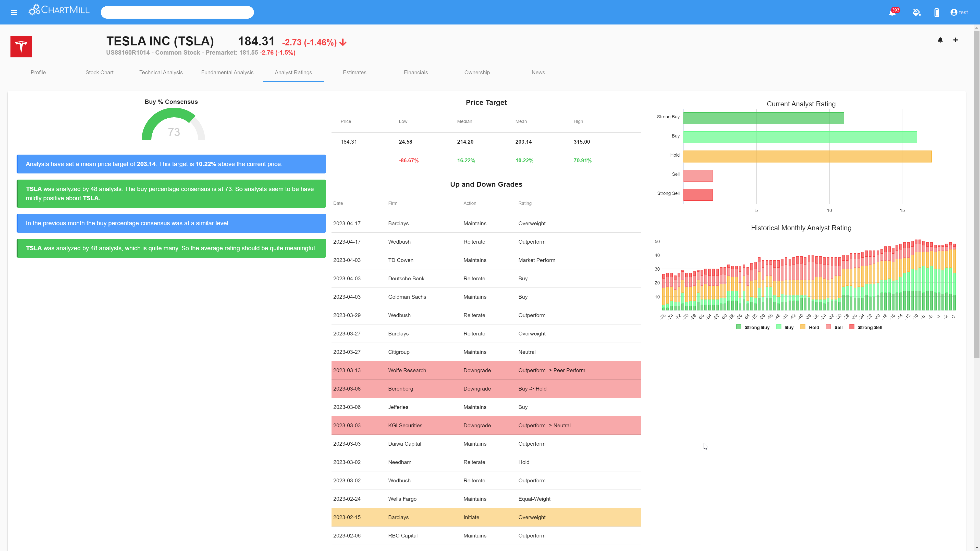The image size is (980, 551).
Task: Click the Strong Buy bar in current rating chart
Action: pyautogui.click(x=764, y=118)
